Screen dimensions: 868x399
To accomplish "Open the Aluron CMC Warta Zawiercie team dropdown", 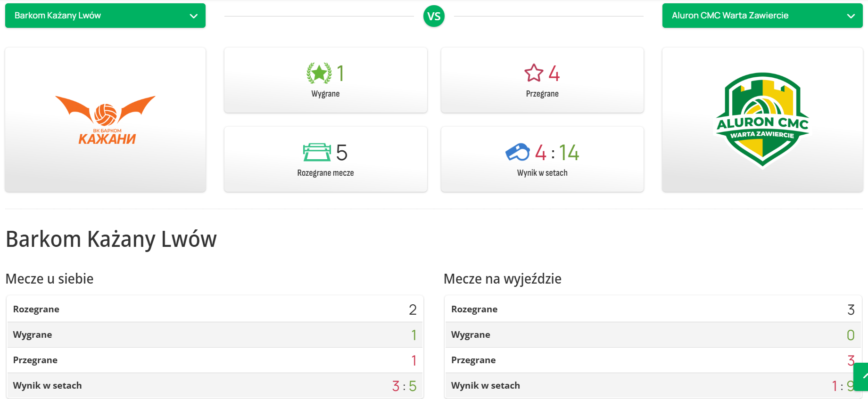I will [x=762, y=16].
